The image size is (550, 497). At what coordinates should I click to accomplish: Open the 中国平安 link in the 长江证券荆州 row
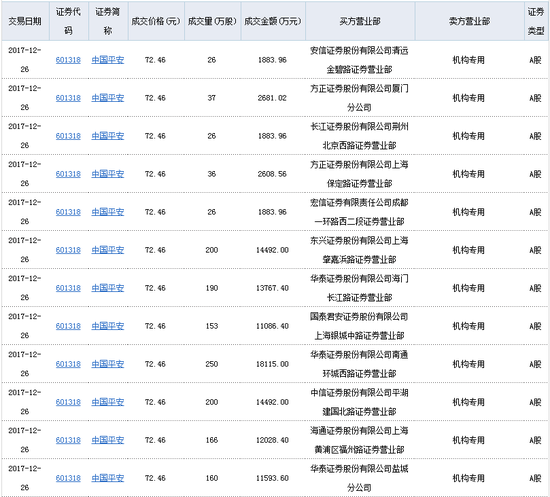point(108,136)
